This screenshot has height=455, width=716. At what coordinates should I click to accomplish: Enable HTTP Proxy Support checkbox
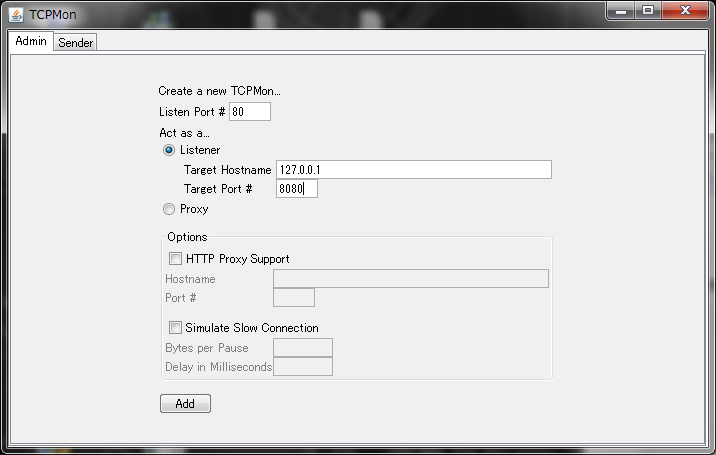point(175,259)
